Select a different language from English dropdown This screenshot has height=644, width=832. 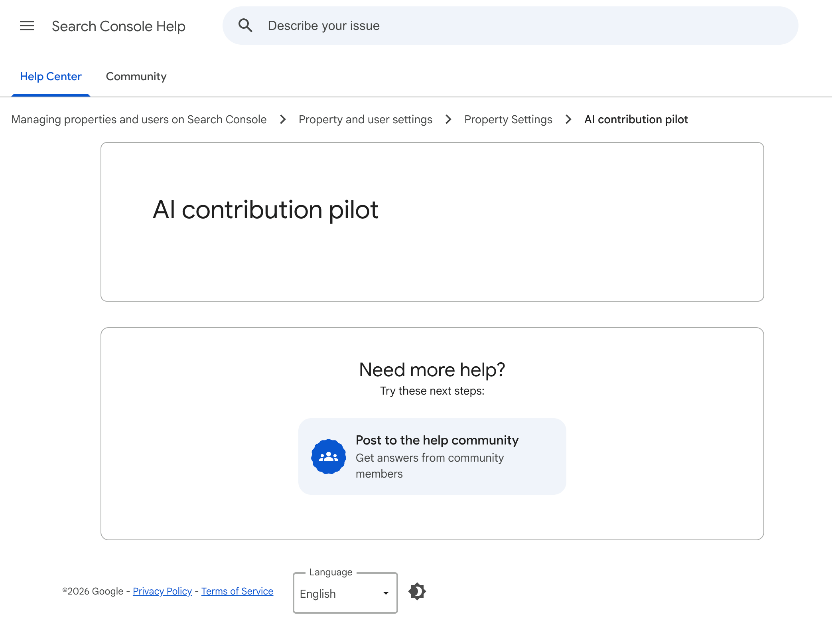coord(345,593)
